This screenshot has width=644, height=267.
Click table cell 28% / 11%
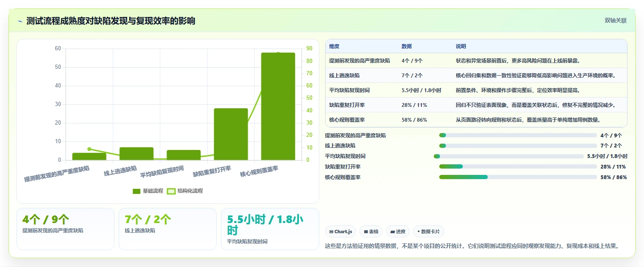(414, 105)
